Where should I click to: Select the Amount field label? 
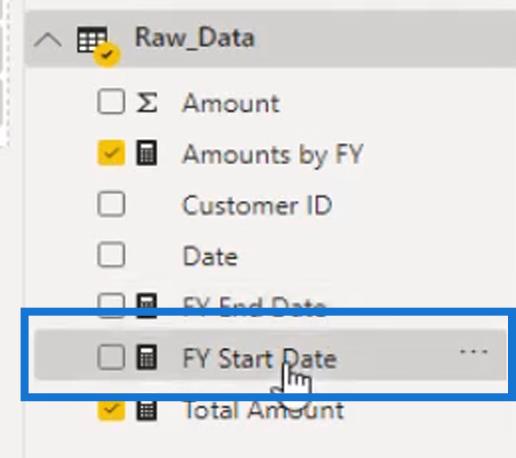coord(231,103)
